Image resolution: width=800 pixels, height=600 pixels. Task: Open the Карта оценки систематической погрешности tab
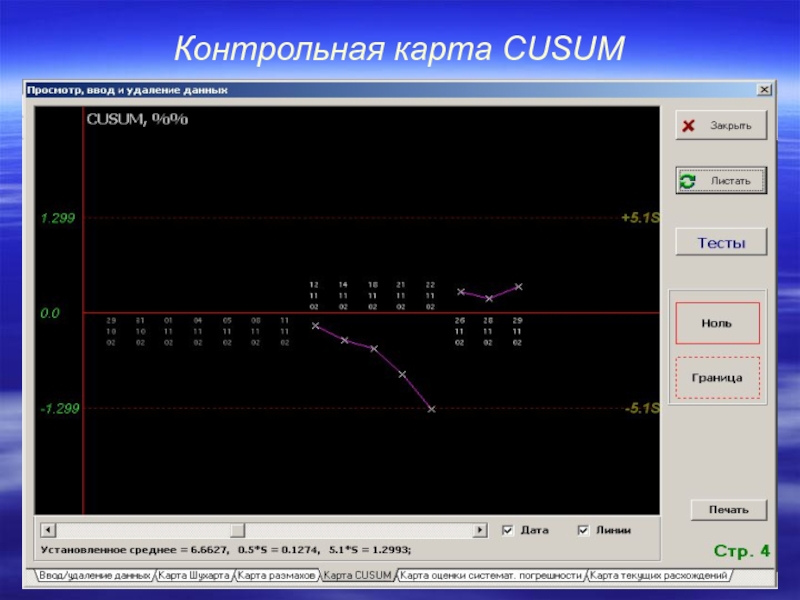click(490, 576)
